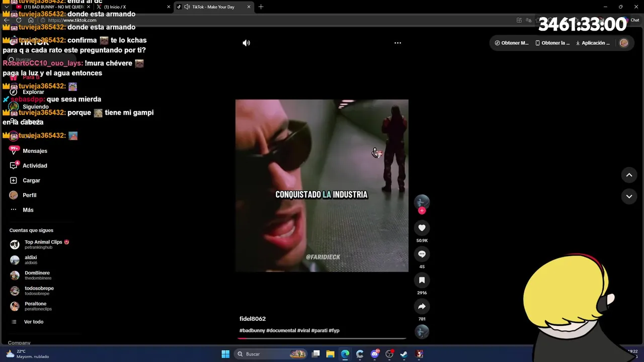Click the playing TikTok video
The image size is (644, 362).
(x=322, y=186)
